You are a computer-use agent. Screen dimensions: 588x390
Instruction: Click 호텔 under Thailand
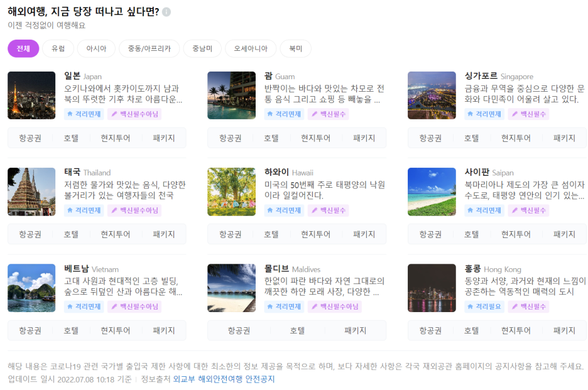[71, 234]
